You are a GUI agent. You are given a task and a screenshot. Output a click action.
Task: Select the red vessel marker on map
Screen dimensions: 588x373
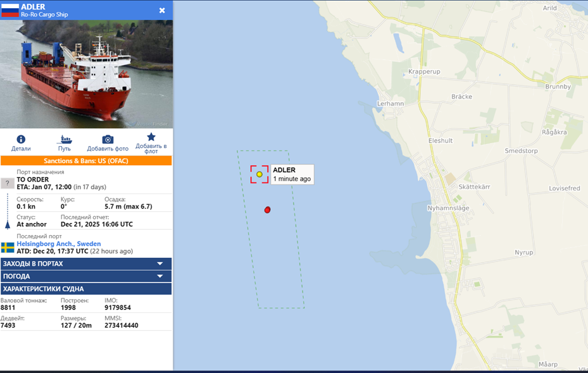tap(267, 210)
